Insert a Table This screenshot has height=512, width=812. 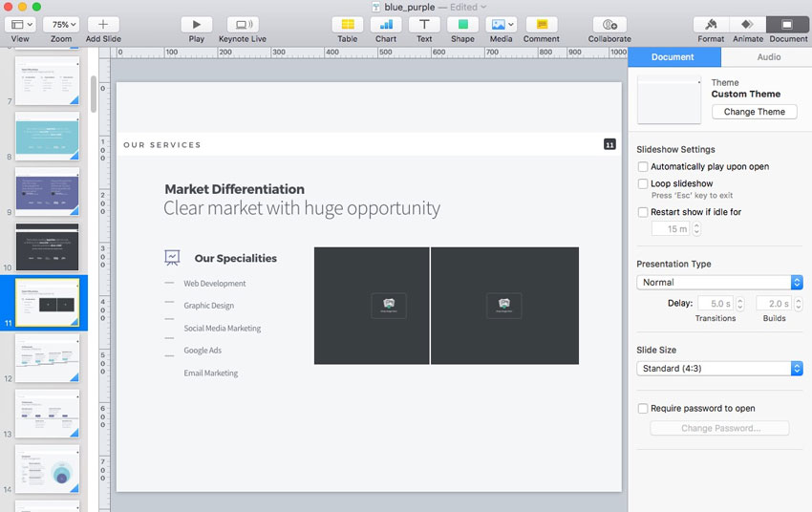pos(348,24)
